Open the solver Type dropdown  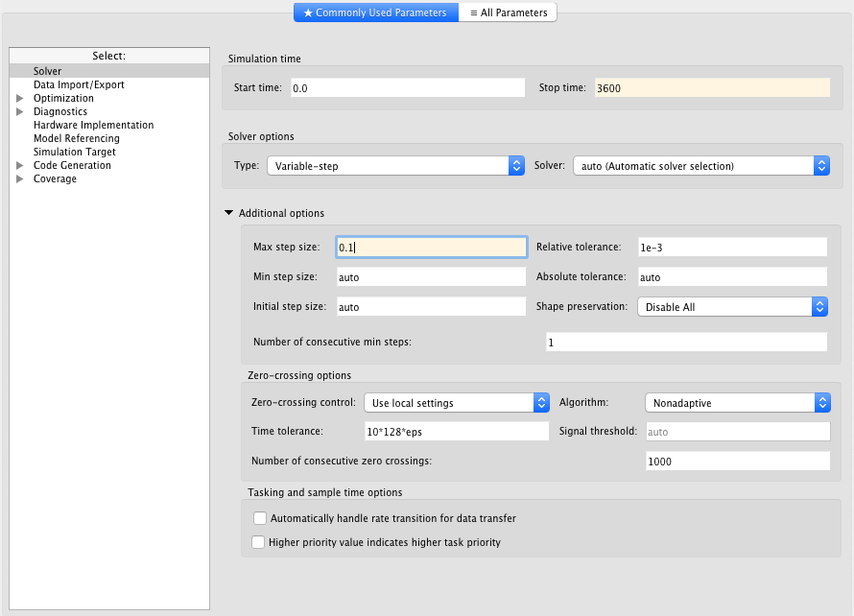[394, 166]
